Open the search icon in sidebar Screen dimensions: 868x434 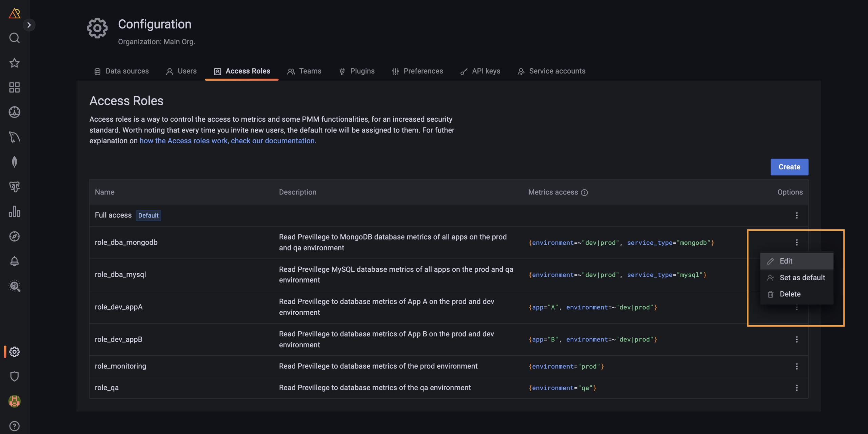click(14, 38)
